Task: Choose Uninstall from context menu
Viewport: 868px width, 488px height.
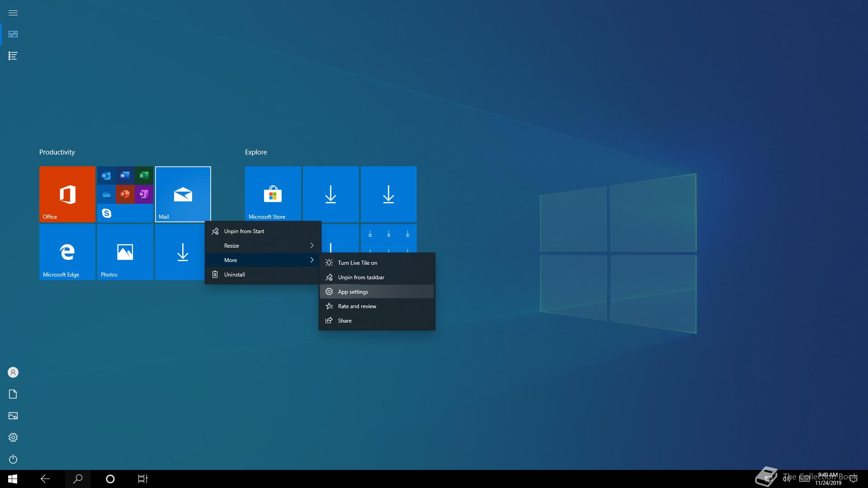Action: pyautogui.click(x=263, y=274)
